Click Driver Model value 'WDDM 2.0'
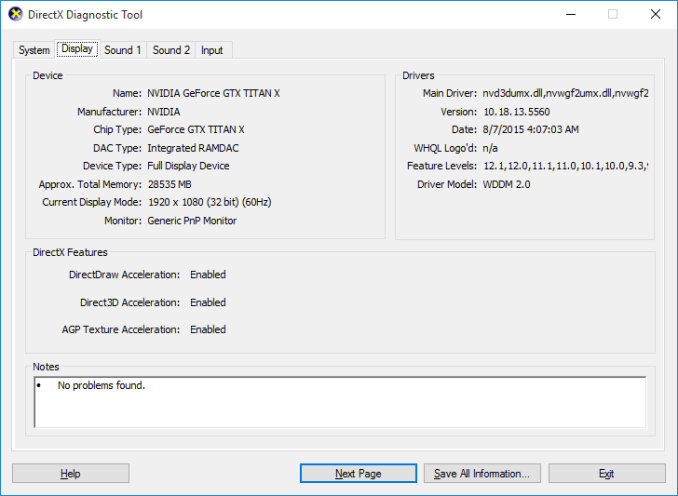This screenshot has height=496, width=678. pyautogui.click(x=506, y=185)
